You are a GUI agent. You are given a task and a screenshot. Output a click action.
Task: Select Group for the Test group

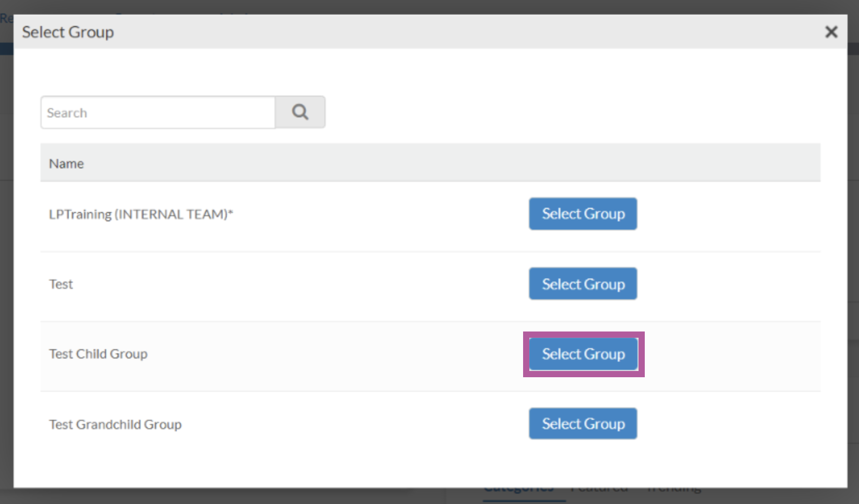pos(582,284)
